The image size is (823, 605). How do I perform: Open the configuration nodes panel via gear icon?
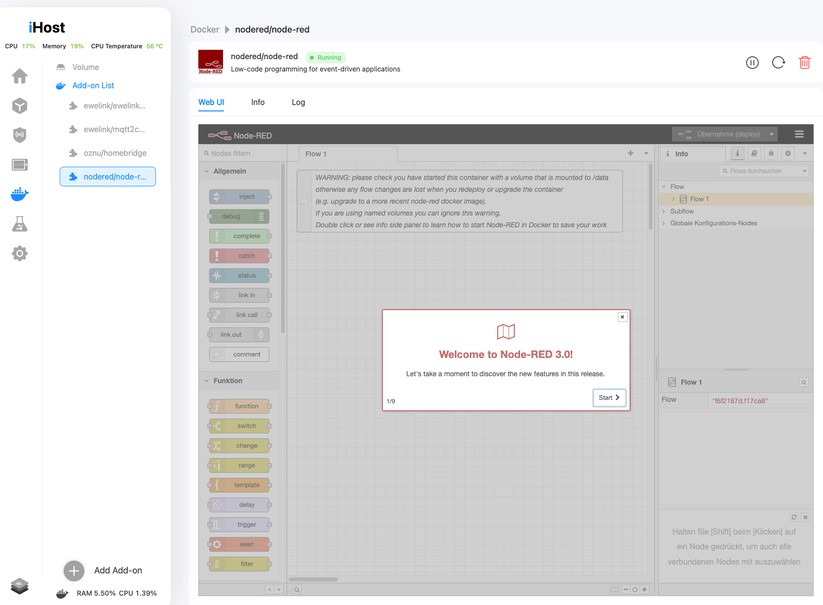click(787, 153)
